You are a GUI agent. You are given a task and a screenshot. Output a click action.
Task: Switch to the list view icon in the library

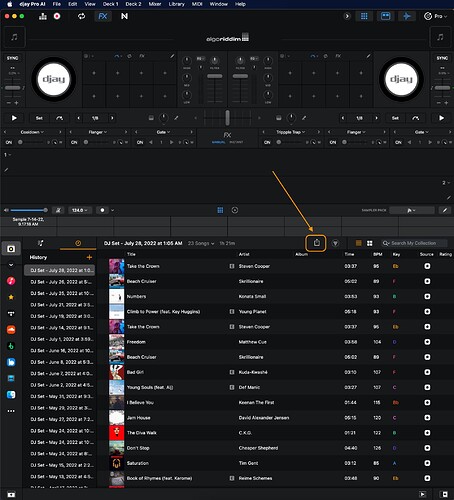point(359,243)
